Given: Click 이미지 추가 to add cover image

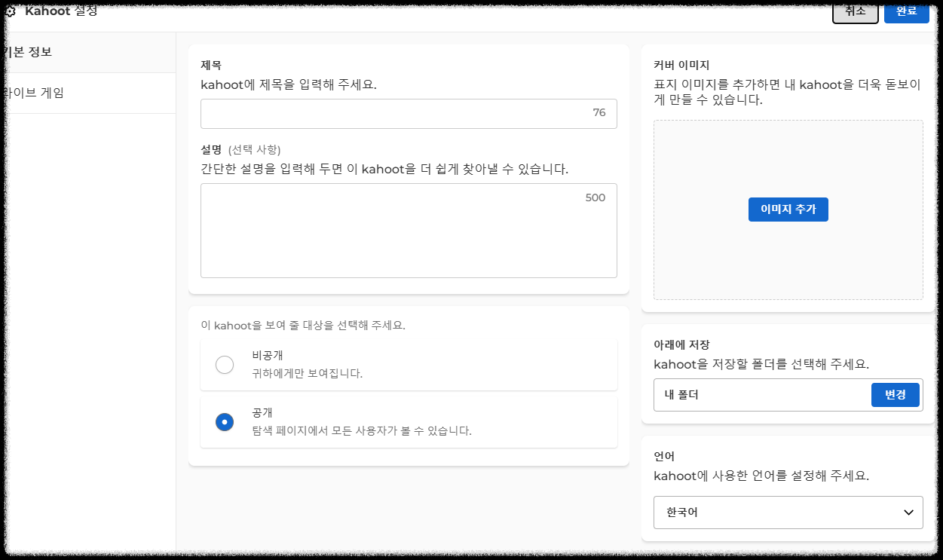Looking at the screenshot, I should pos(788,209).
